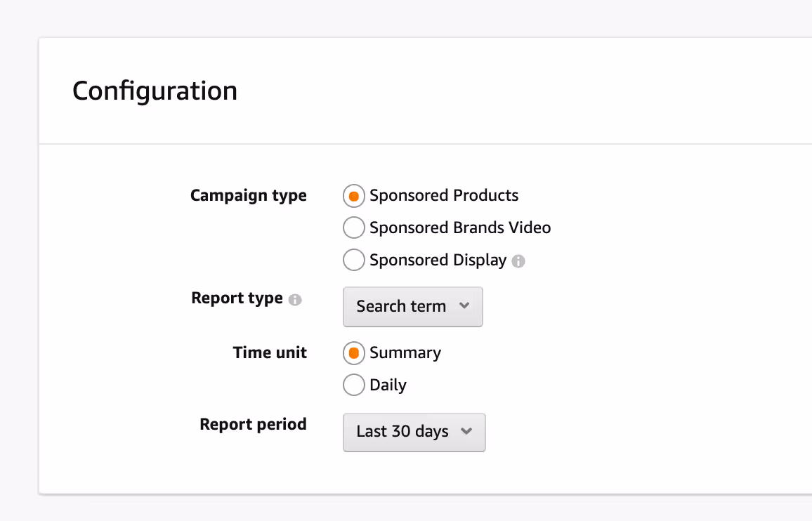The image size is (812, 521).
Task: Click the Configuration heading
Action: (x=155, y=91)
